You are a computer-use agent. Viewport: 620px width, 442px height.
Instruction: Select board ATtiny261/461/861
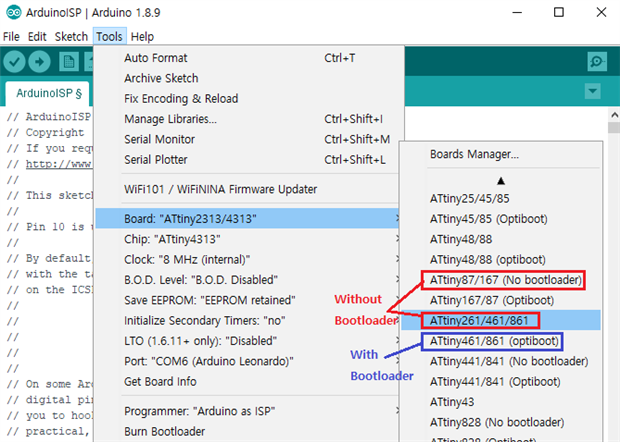(x=501, y=321)
